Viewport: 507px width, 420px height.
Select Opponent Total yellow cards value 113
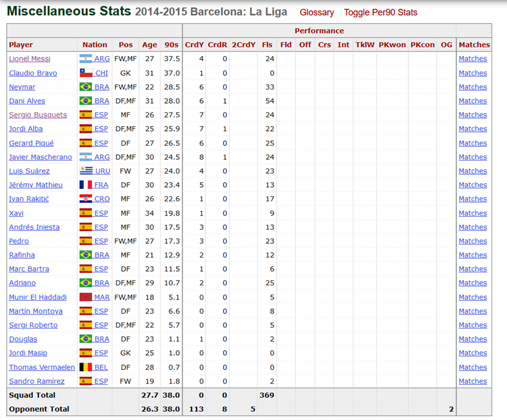(x=196, y=409)
